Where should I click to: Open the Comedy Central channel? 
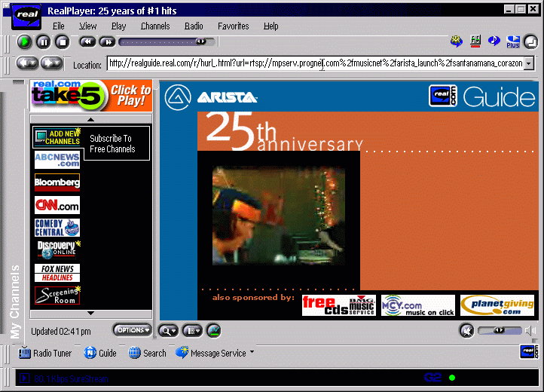coord(57,228)
